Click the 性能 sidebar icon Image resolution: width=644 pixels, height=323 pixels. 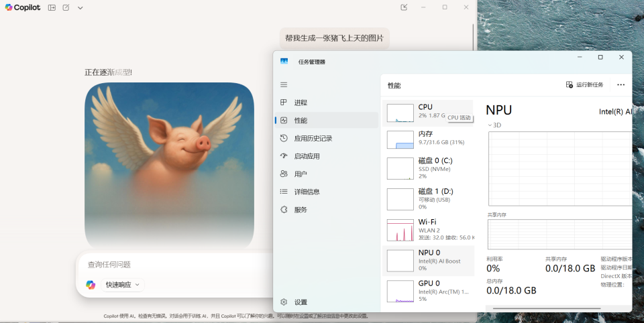point(284,120)
